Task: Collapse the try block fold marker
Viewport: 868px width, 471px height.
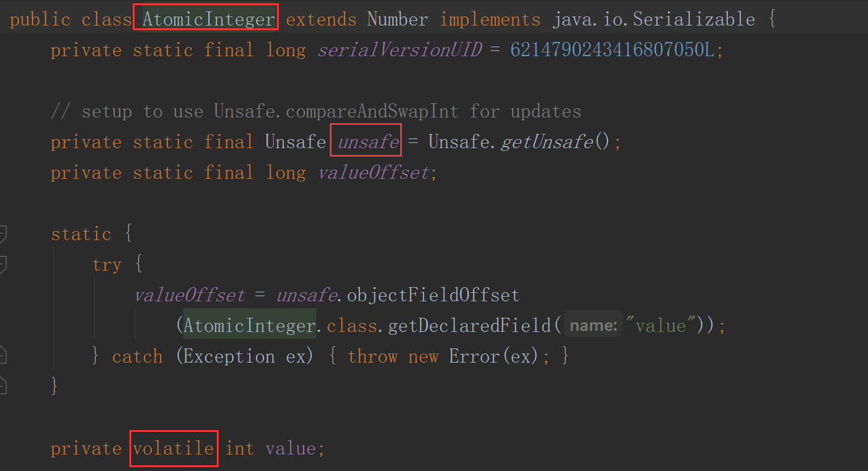Action: click(x=3, y=264)
